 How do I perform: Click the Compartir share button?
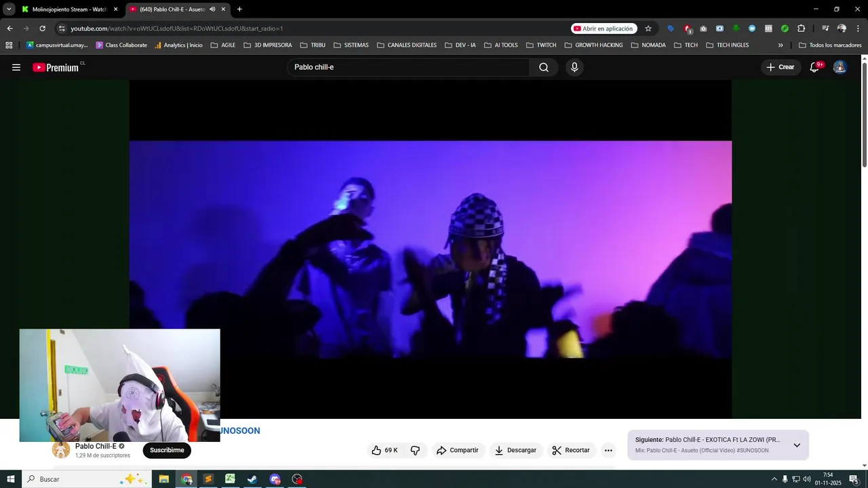458,450
